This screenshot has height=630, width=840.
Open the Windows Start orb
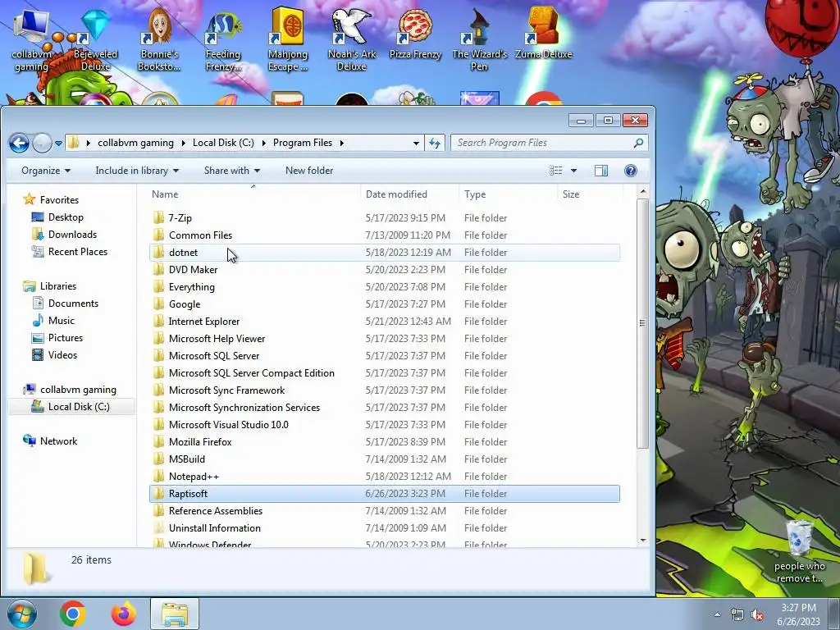(x=21, y=614)
